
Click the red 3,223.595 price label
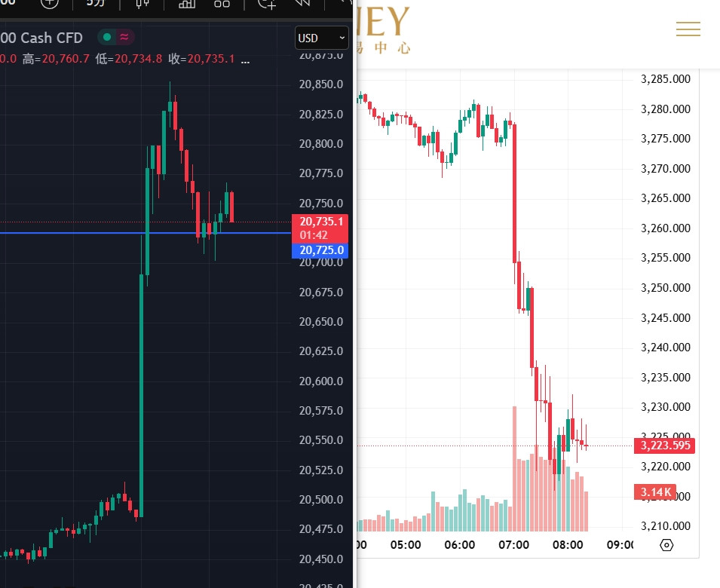(x=665, y=446)
